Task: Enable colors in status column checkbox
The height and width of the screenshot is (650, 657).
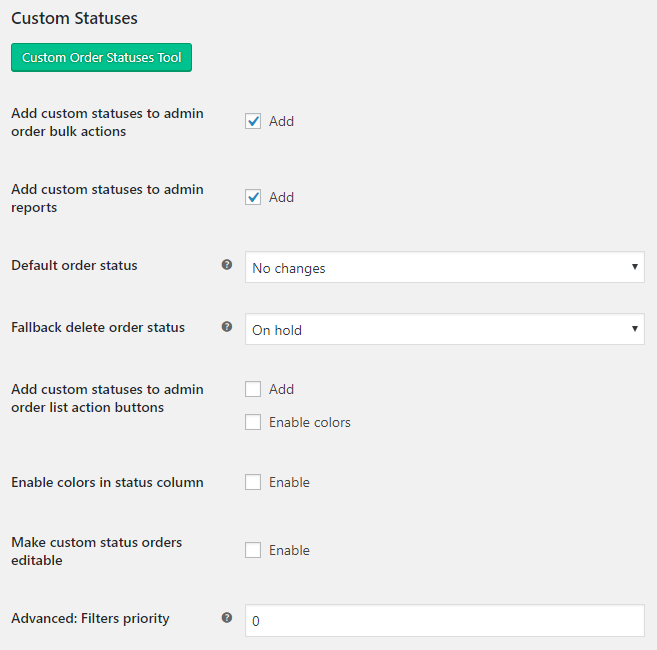Action: (253, 482)
